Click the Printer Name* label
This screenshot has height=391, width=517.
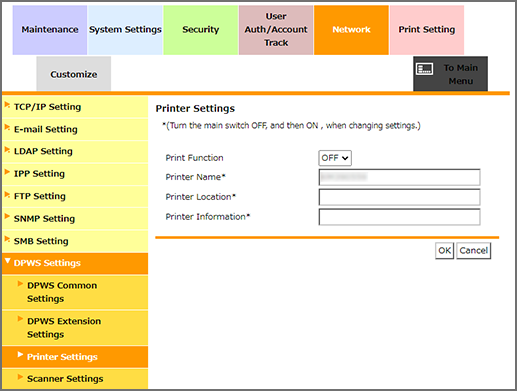pos(196,177)
